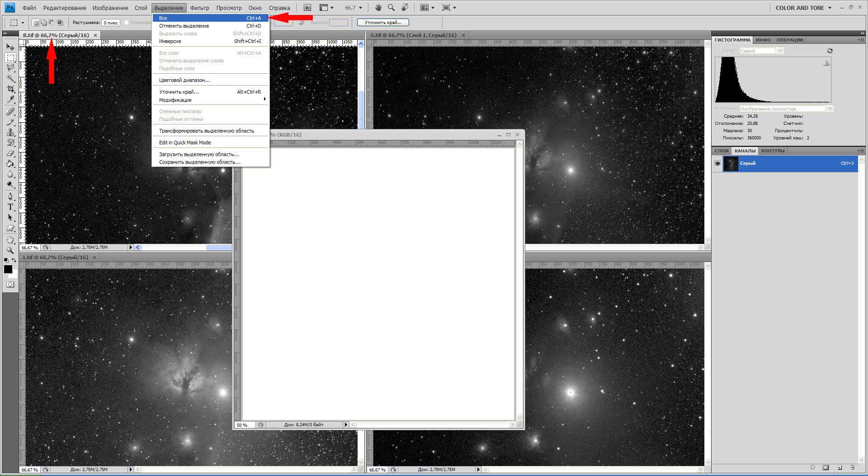The height and width of the screenshot is (476, 868).
Task: Click Цветовой диапазон... menu entry
Action: click(184, 80)
